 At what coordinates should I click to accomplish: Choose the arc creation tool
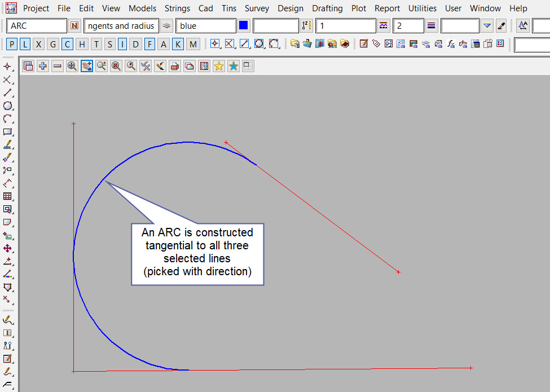pyautogui.click(x=8, y=119)
